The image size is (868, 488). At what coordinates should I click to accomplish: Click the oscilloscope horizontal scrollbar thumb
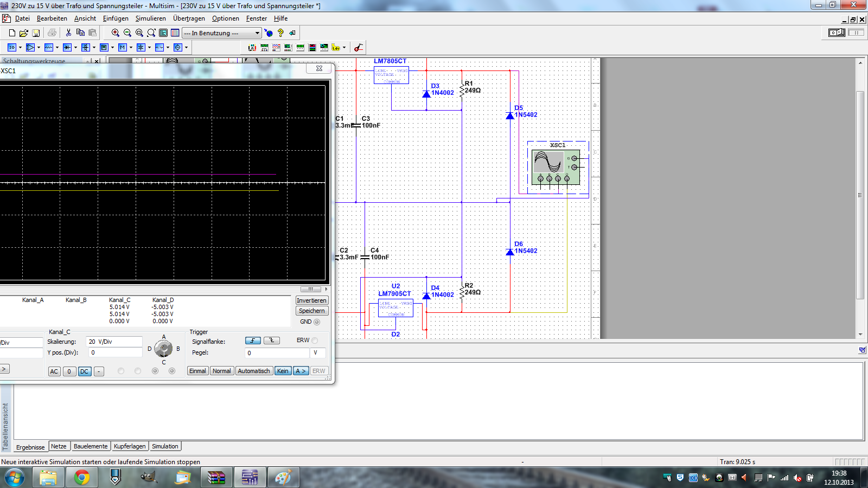[311, 289]
